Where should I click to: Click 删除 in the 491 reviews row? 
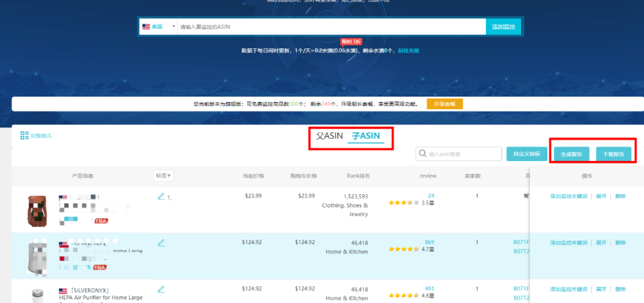621,289
